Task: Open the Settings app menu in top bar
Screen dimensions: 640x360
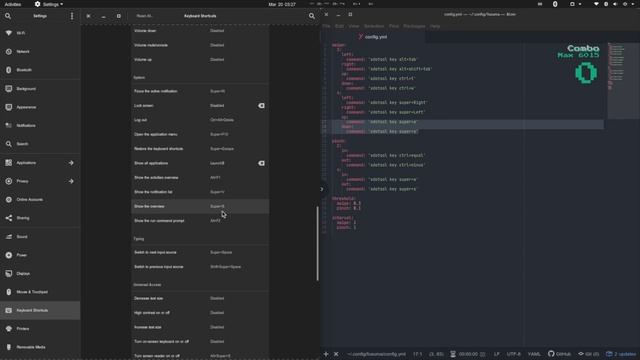Action: pyautogui.click(x=49, y=4)
